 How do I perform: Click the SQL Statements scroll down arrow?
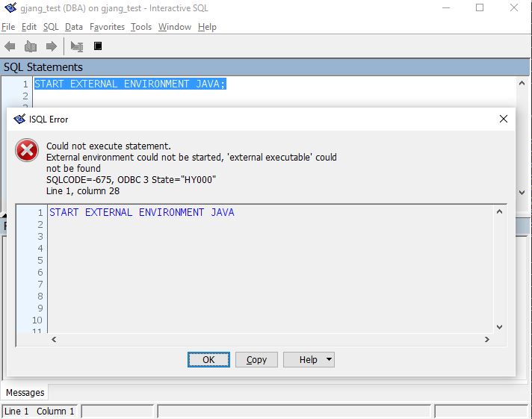522,193
